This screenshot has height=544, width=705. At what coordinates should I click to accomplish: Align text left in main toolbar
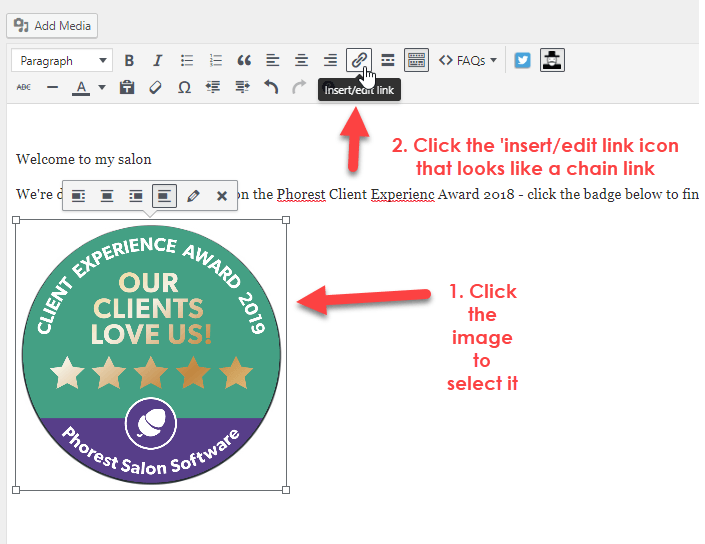tap(272, 60)
